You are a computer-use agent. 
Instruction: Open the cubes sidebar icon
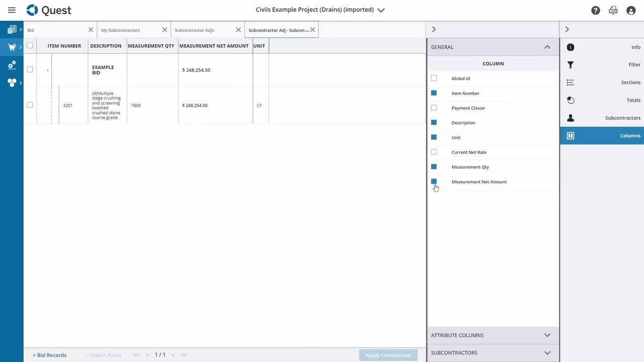tap(12, 82)
